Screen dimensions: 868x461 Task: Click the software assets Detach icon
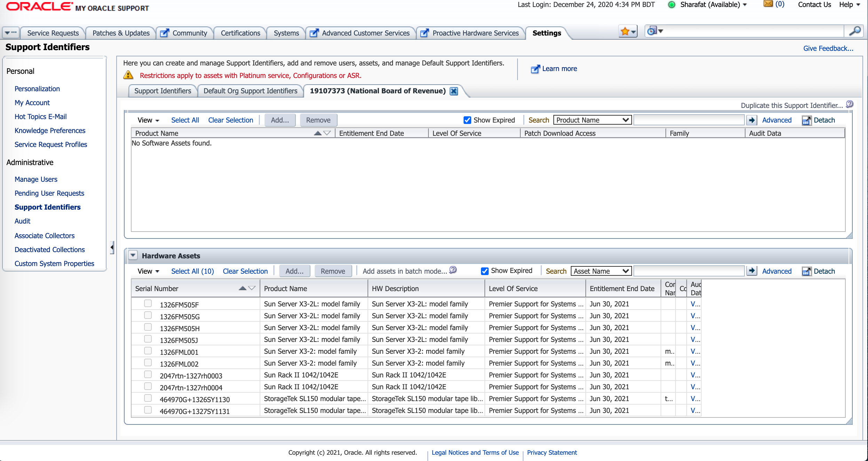(806, 120)
